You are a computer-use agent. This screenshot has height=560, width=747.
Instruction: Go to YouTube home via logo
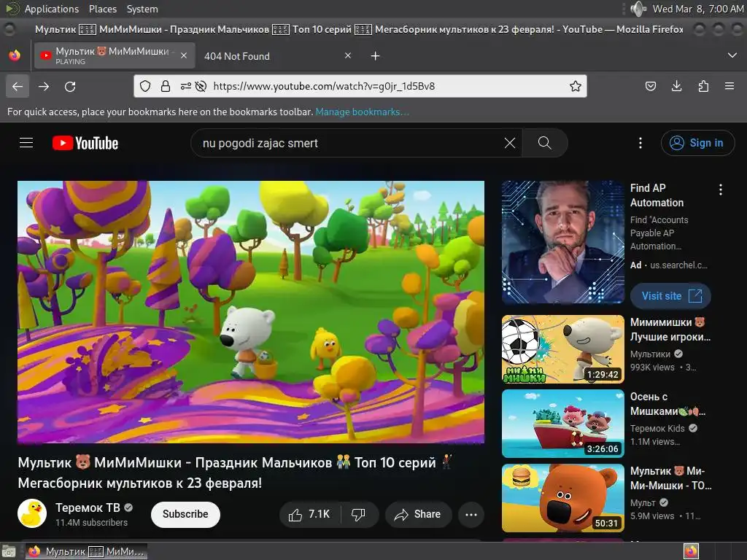point(85,143)
